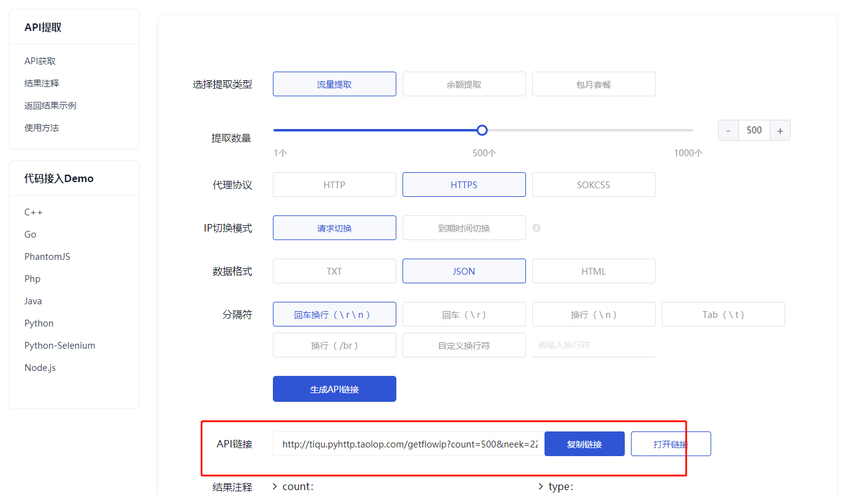
Task: Choose HTTPS proxy protocol
Action: (x=464, y=185)
